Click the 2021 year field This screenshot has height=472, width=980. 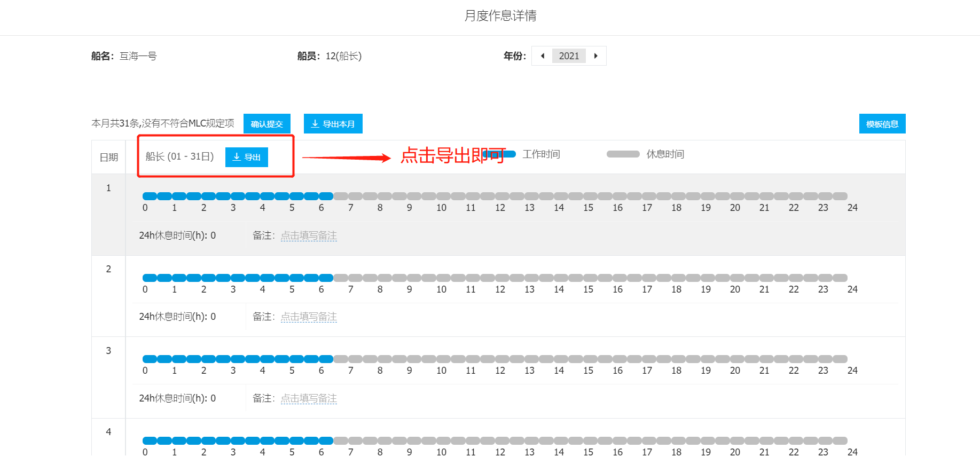tap(569, 56)
